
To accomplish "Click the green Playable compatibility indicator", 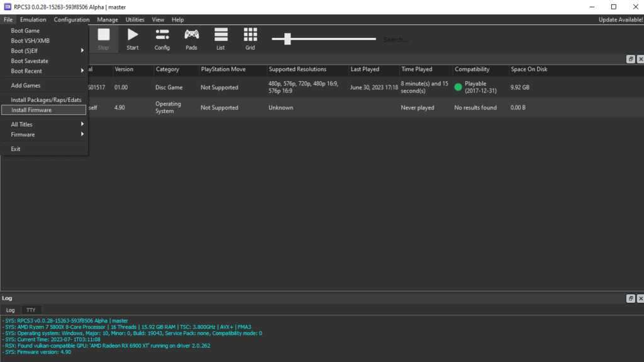I will click(458, 87).
